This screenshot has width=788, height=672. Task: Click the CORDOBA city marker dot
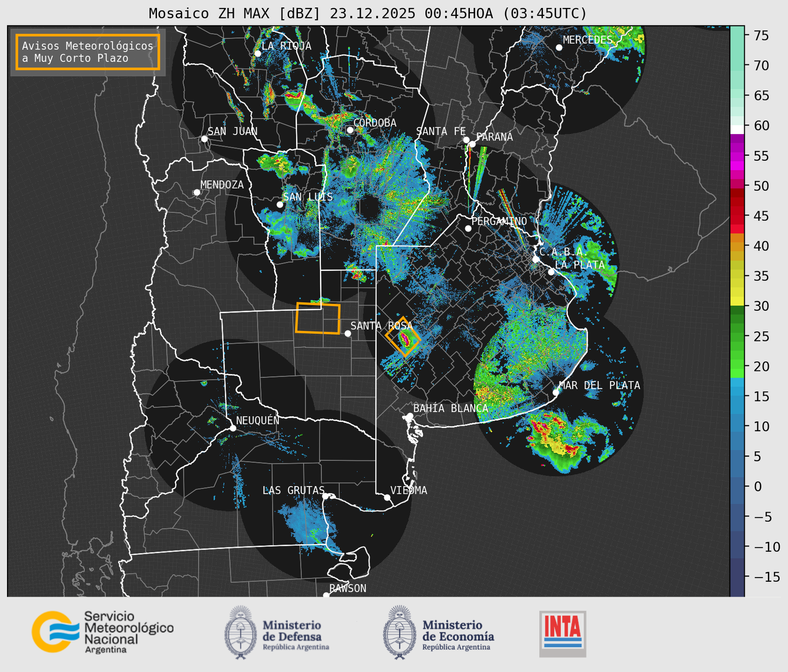coord(350,130)
